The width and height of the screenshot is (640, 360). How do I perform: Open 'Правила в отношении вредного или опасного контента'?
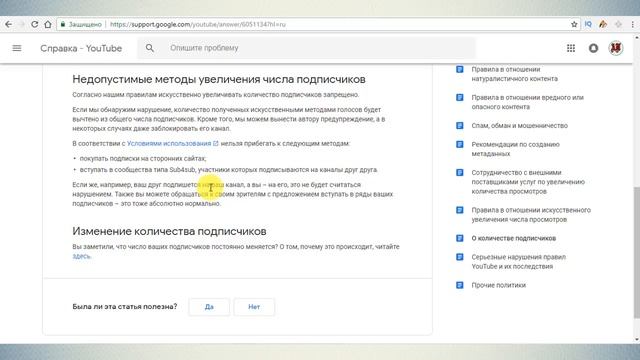[527, 102]
